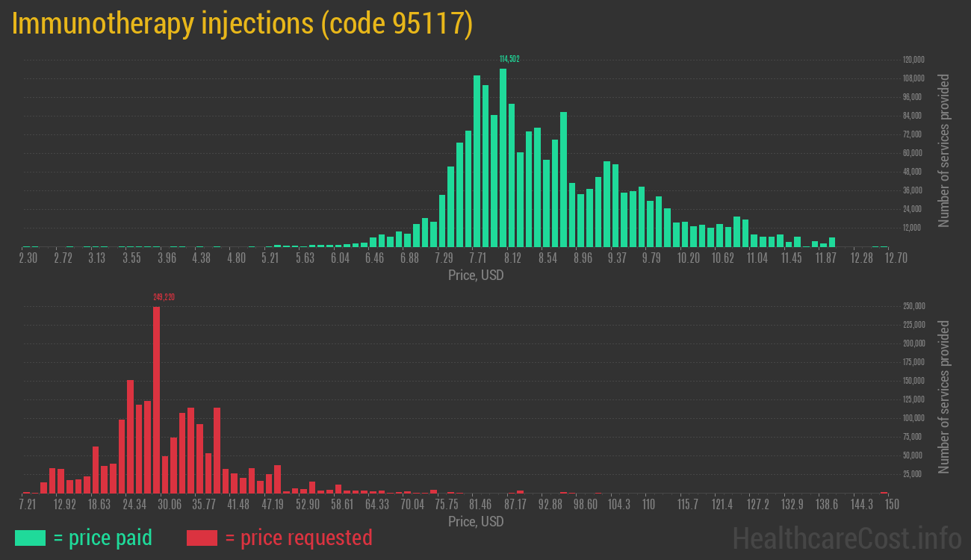The width and height of the screenshot is (971, 560).
Task: Click the '= price paid' legend text
Action: coord(103,538)
